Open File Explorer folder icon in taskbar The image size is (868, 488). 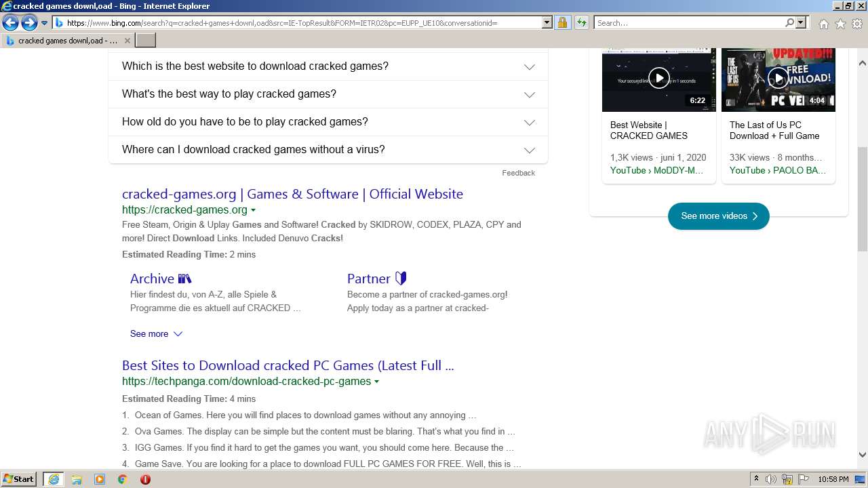(x=77, y=479)
